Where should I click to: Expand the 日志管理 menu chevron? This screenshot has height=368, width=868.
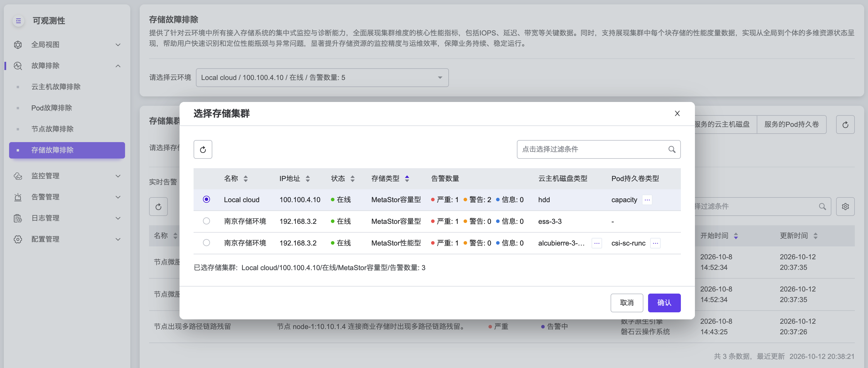click(118, 218)
